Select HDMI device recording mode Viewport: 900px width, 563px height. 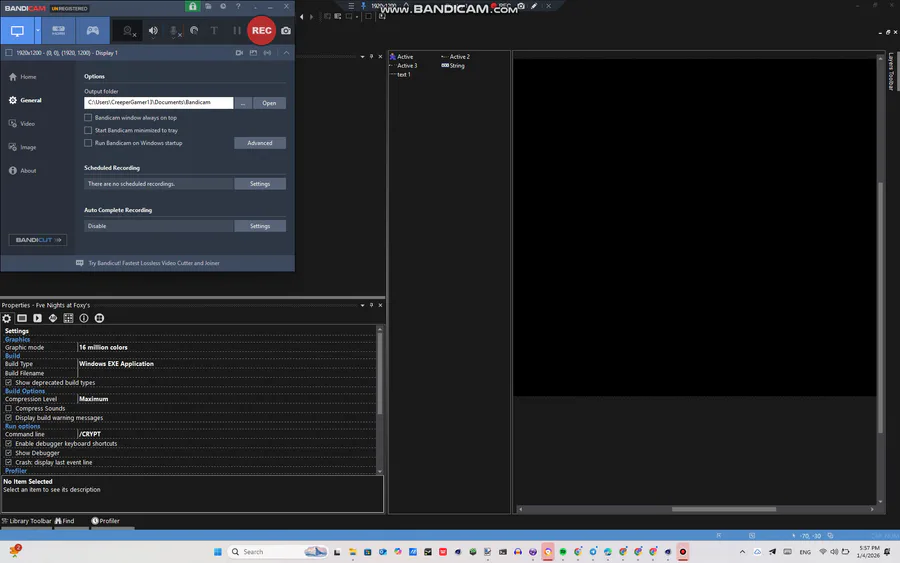click(x=59, y=31)
